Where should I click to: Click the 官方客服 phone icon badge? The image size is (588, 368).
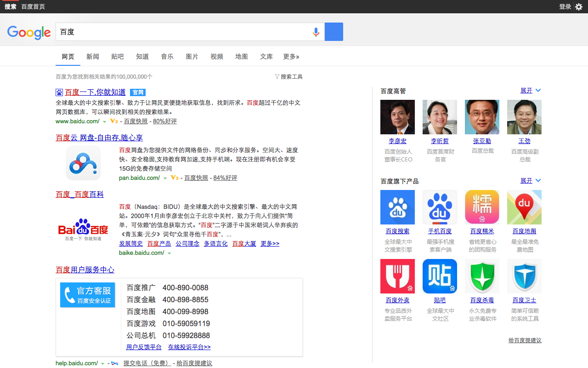coord(88,295)
